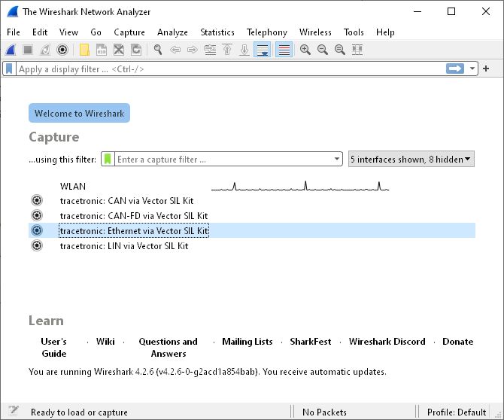This screenshot has width=504, height=420.
Task: Start capturing packets with the shark fin icon
Action: coord(11,50)
